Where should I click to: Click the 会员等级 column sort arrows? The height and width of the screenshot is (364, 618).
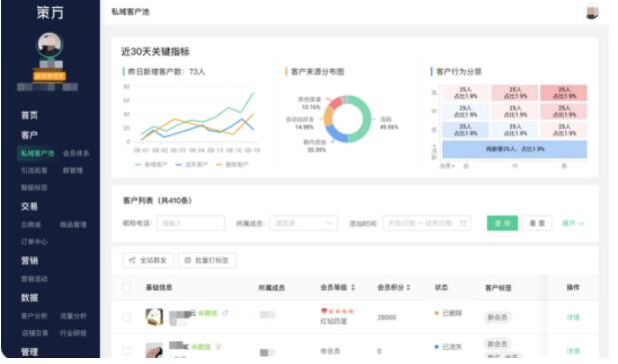click(x=353, y=287)
